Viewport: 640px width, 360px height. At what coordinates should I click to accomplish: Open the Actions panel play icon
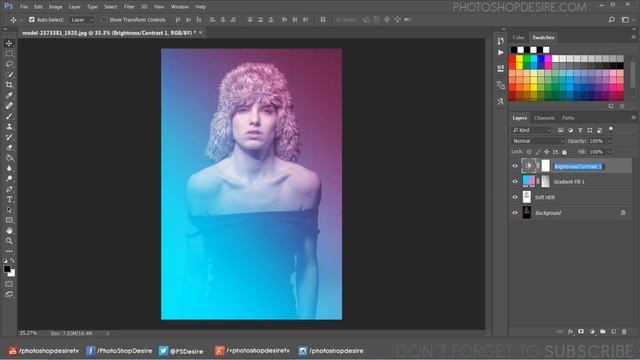pyautogui.click(x=501, y=53)
